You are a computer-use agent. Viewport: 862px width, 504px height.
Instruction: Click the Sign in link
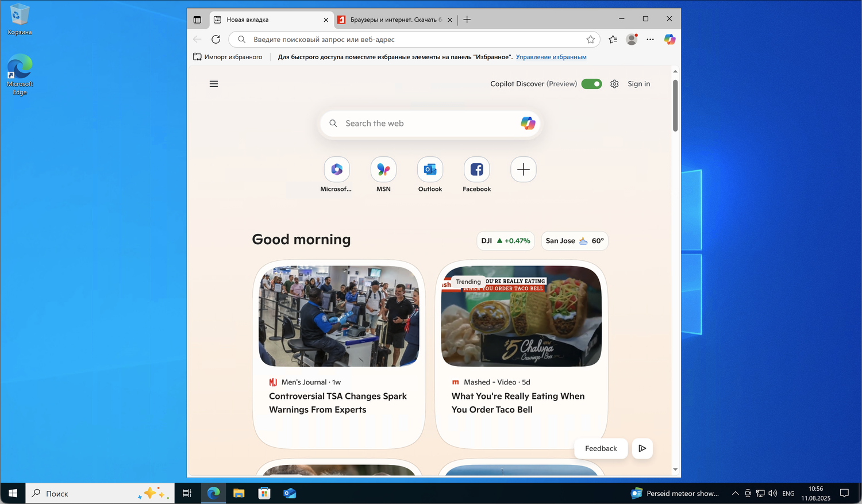[x=639, y=84]
